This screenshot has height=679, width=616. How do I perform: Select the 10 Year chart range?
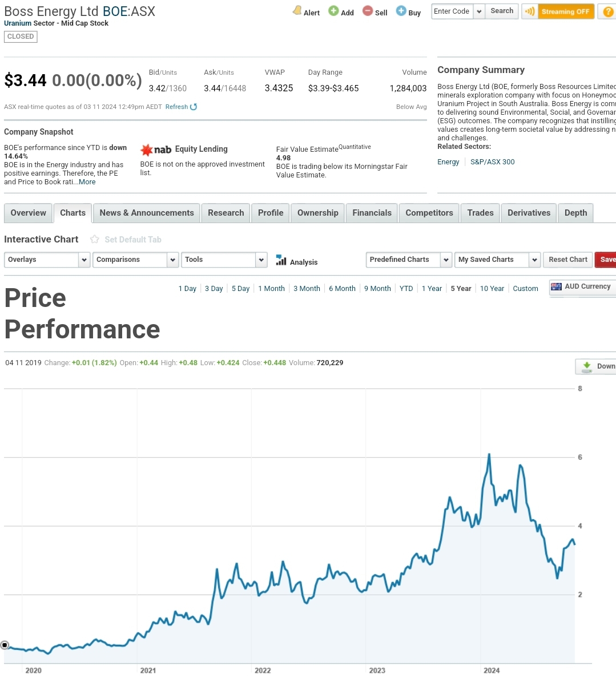click(492, 288)
